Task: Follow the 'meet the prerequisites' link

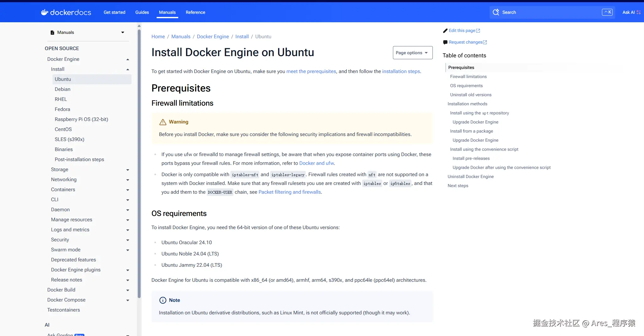Action: [x=311, y=71]
